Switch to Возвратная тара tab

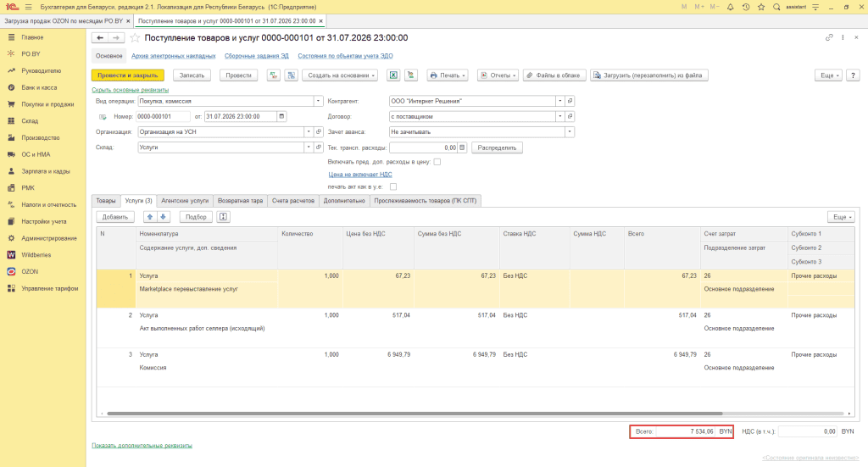pyautogui.click(x=240, y=201)
